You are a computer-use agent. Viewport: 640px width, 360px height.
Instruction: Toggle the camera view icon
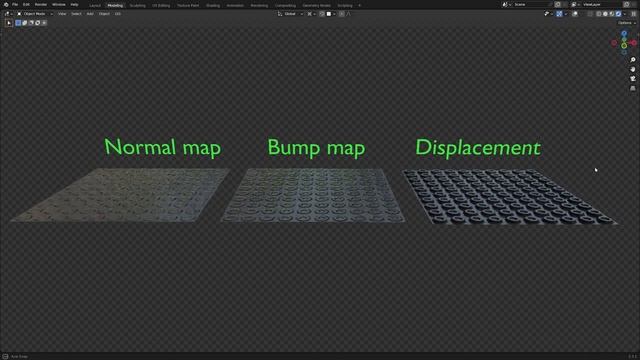633,79
